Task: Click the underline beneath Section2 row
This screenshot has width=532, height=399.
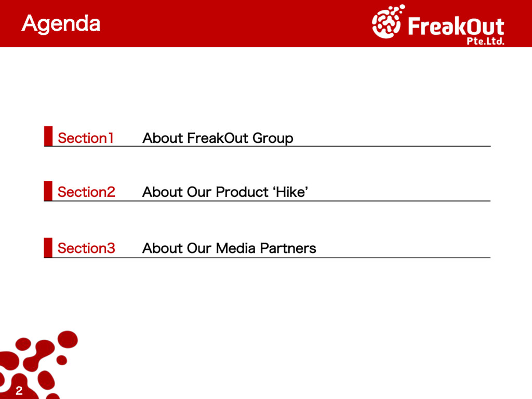Action: tap(268, 201)
